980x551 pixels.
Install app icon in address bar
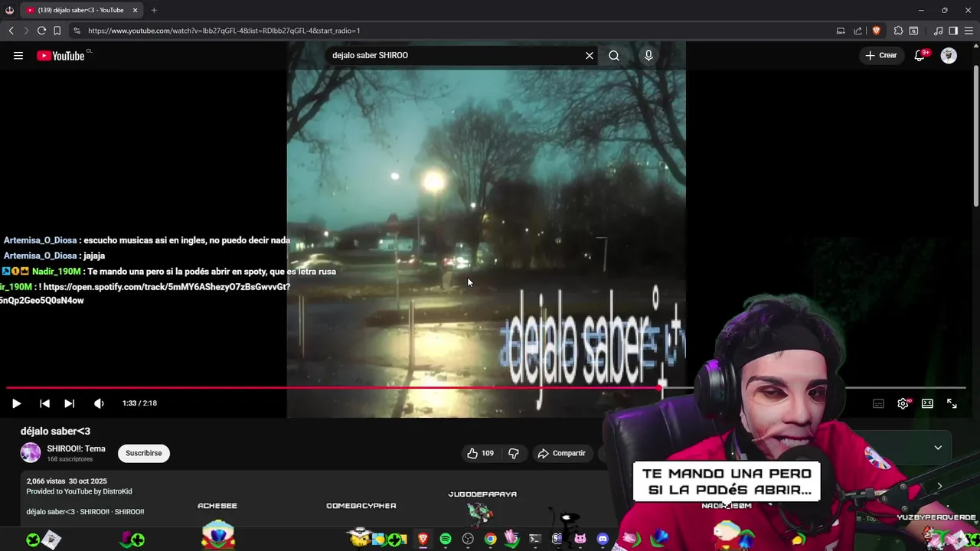[x=841, y=31]
